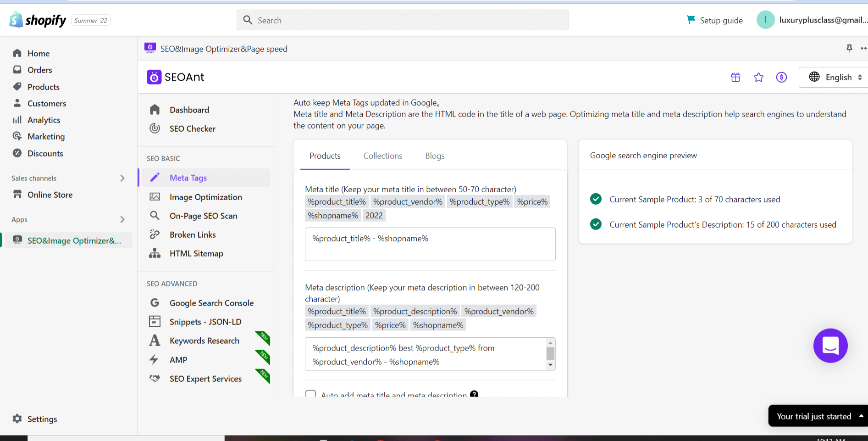The width and height of the screenshot is (868, 441).
Task: Open AMP settings
Action: pyautogui.click(x=178, y=360)
